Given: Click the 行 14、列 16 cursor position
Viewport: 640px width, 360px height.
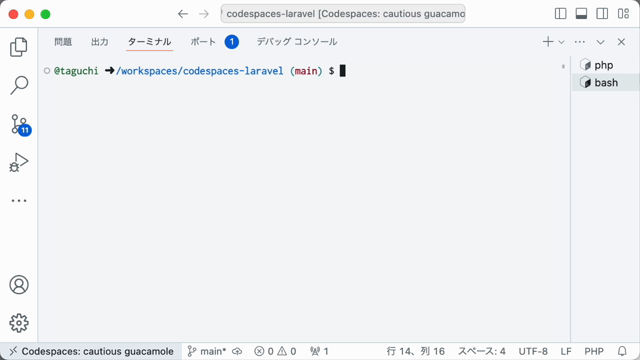Looking at the screenshot, I should coord(416,351).
